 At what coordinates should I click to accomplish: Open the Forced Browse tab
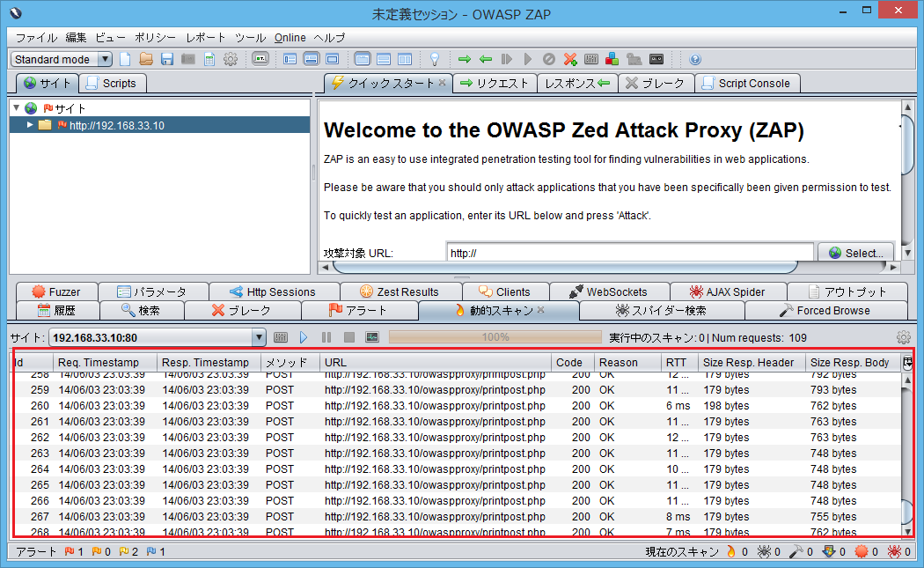825,310
